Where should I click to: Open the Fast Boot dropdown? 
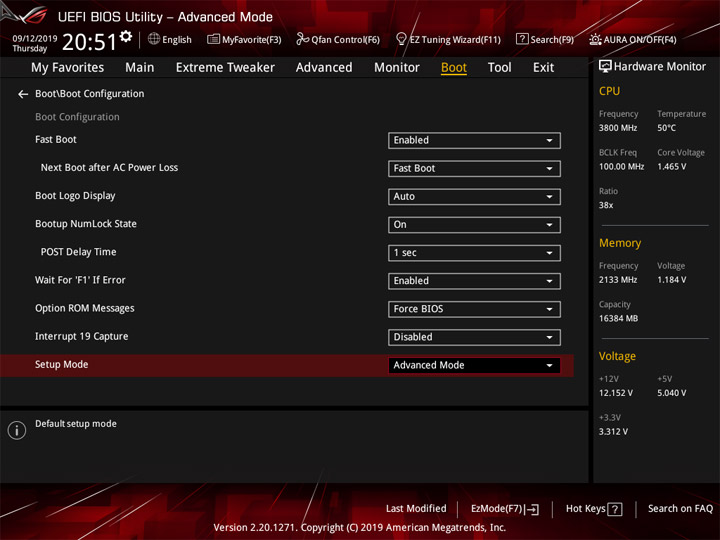[474, 141]
